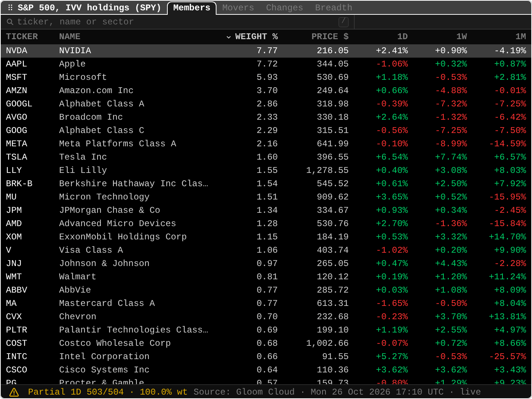532x399 pixels.
Task: Open the Breadth tab
Action: coord(334,8)
